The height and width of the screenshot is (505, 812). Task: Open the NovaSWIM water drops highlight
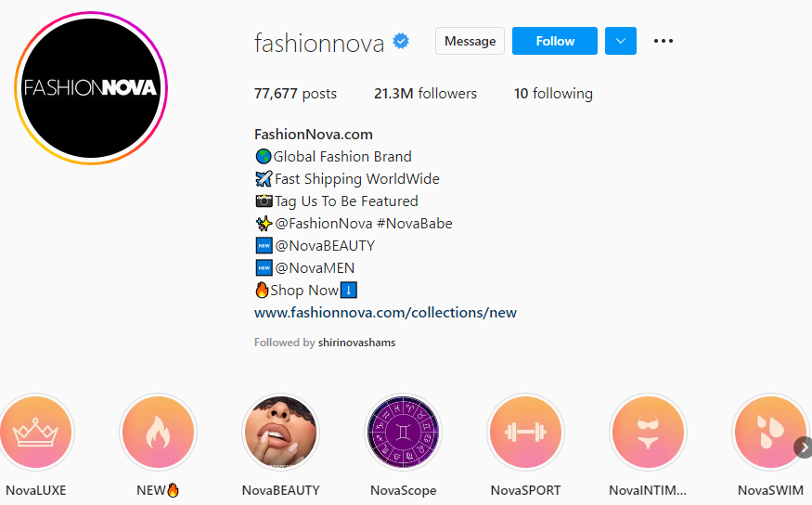tap(770, 432)
